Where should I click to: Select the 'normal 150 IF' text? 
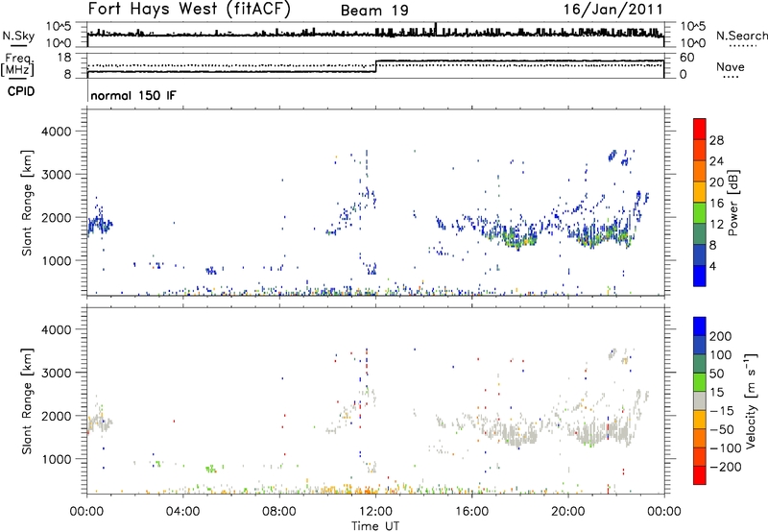(x=133, y=95)
